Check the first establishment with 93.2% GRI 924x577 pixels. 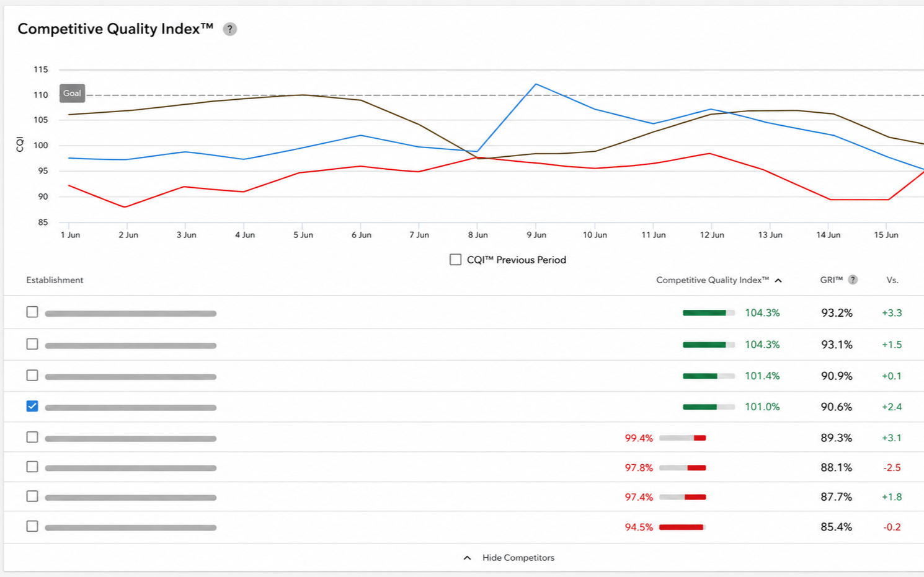(x=32, y=312)
